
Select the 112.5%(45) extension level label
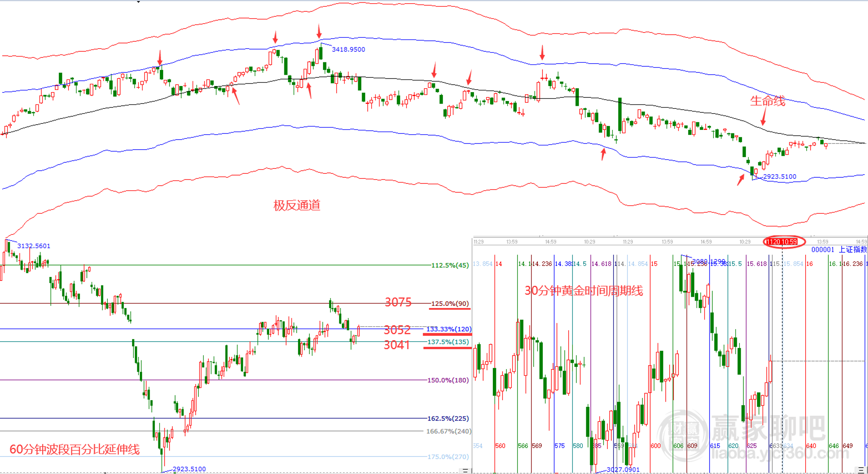[x=450, y=265]
